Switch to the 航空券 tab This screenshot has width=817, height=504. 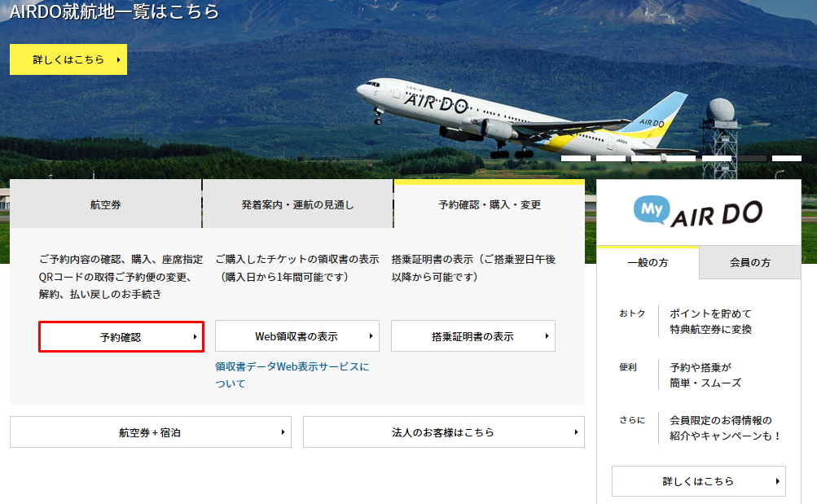pyautogui.click(x=105, y=204)
